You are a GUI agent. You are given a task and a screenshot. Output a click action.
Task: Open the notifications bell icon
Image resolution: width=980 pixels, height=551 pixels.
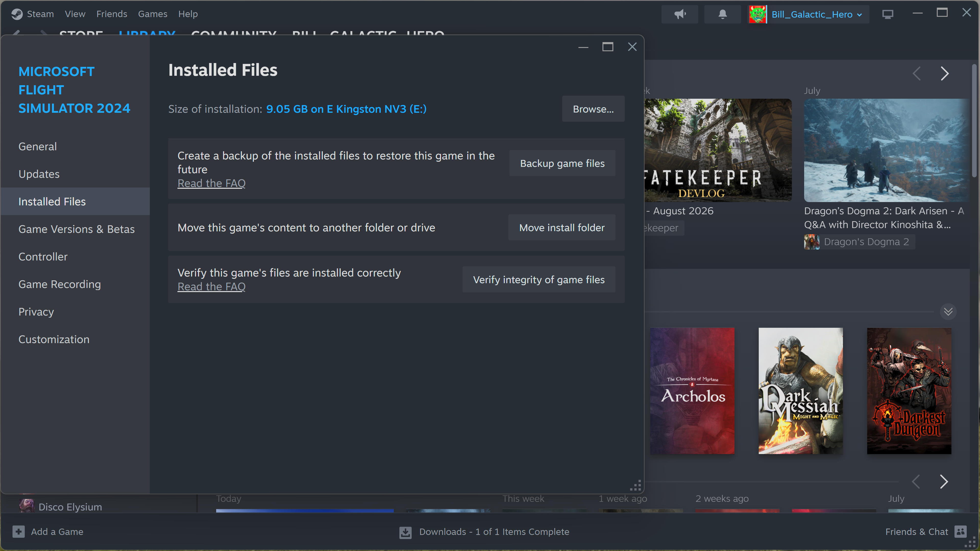tap(722, 15)
